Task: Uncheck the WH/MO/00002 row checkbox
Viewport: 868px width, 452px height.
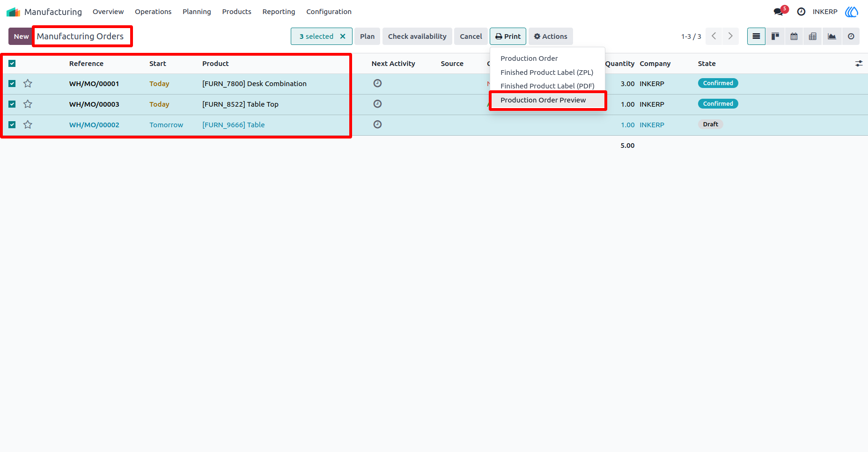Action: click(12, 125)
